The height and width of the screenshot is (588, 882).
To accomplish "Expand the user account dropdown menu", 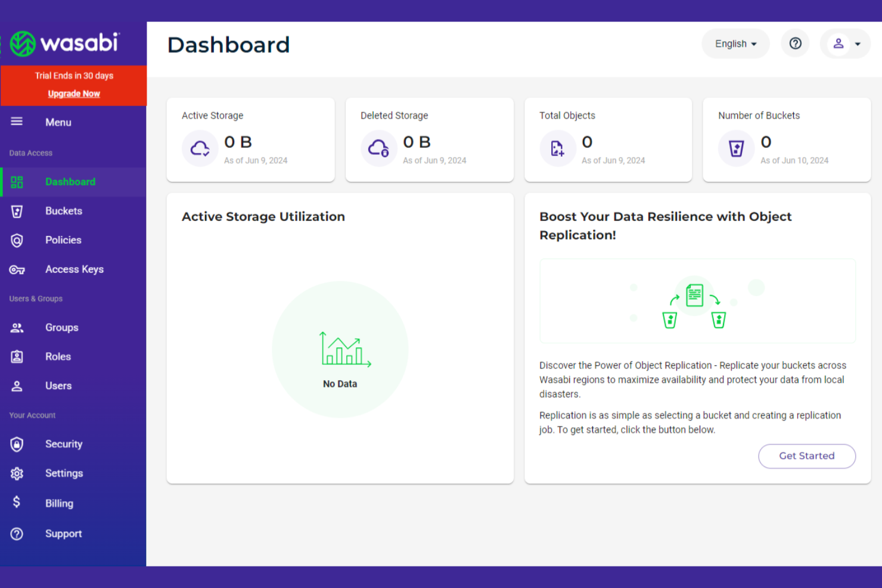I will click(x=845, y=43).
